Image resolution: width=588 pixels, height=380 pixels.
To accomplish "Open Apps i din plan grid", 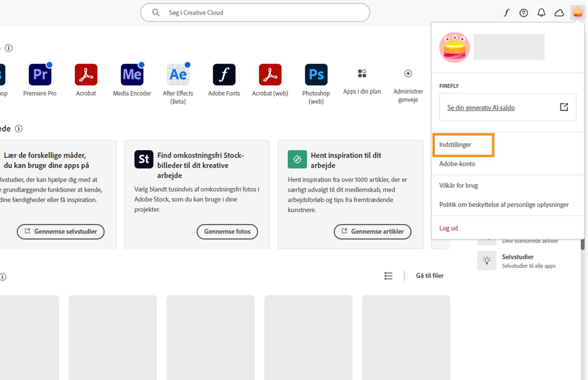I will (x=362, y=74).
